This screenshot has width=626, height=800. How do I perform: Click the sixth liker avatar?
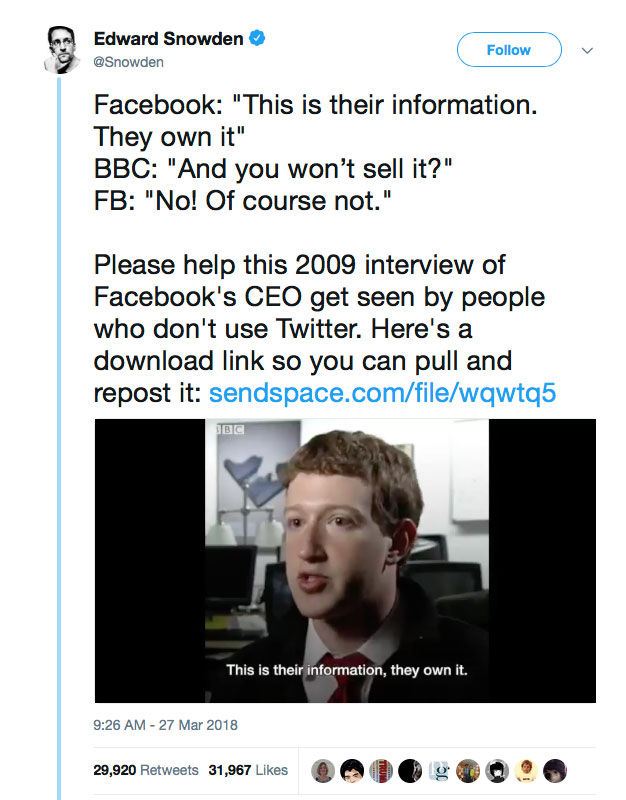pyautogui.click(x=468, y=770)
